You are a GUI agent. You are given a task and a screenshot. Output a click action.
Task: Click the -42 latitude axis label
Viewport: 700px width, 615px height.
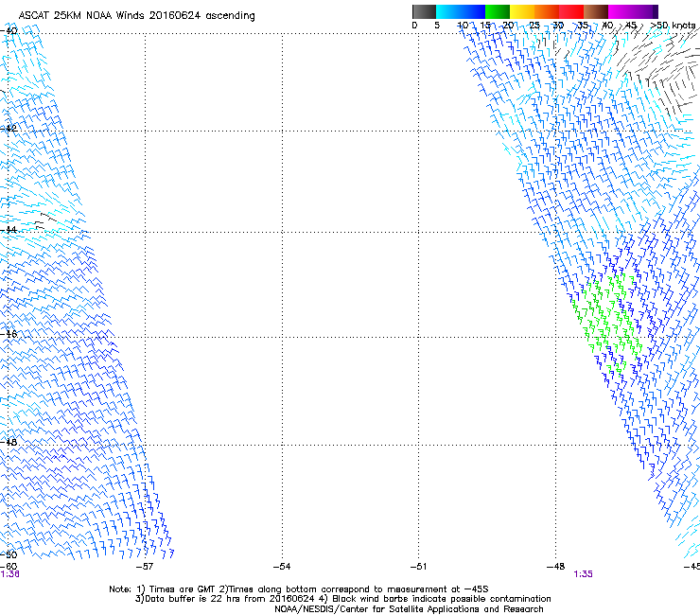pyautogui.click(x=9, y=129)
